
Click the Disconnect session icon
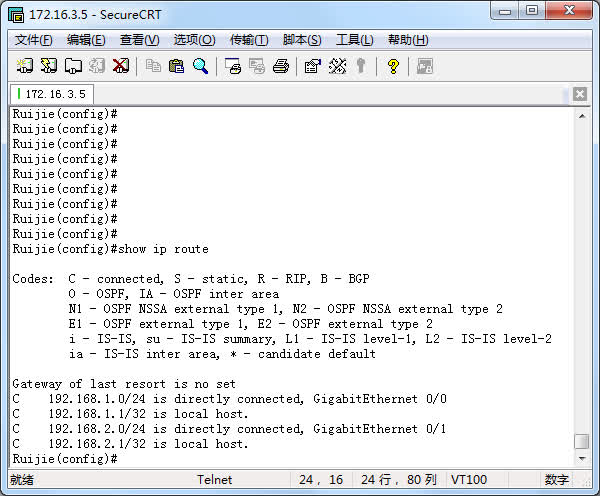pos(121,66)
